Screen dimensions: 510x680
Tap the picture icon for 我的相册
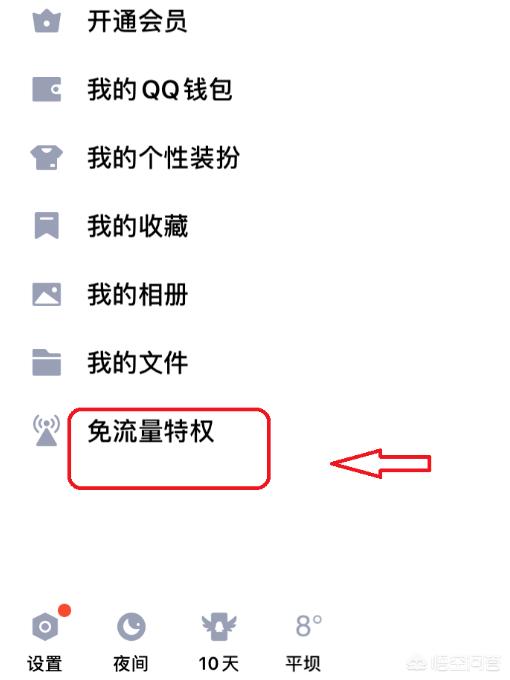[47, 294]
